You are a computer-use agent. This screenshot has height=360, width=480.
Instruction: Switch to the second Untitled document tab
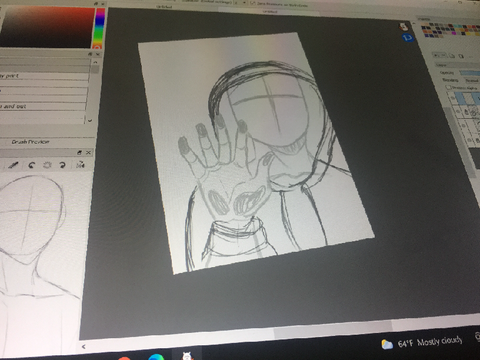click(x=269, y=11)
